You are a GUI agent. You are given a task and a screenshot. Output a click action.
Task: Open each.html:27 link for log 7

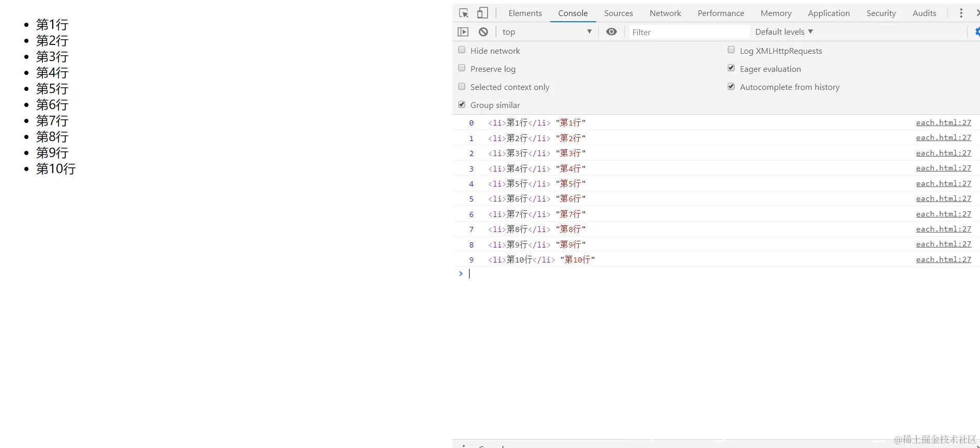(943, 229)
